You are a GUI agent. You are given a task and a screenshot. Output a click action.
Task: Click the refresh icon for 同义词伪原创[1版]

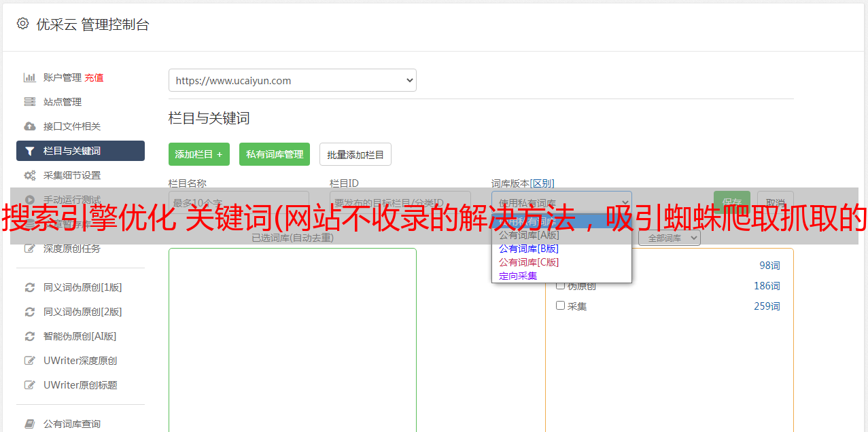coord(29,287)
